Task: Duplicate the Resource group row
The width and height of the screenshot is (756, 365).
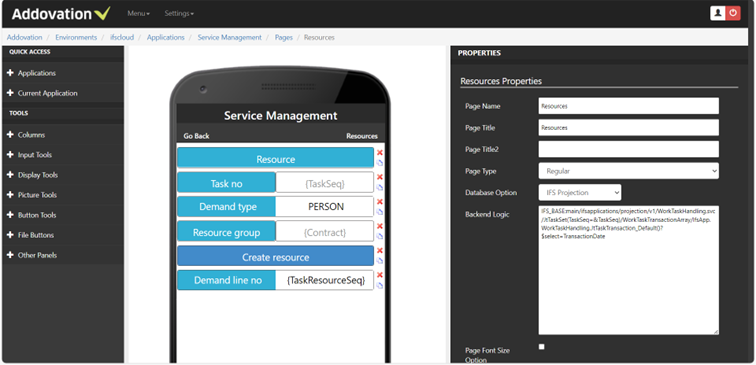Action: click(379, 236)
